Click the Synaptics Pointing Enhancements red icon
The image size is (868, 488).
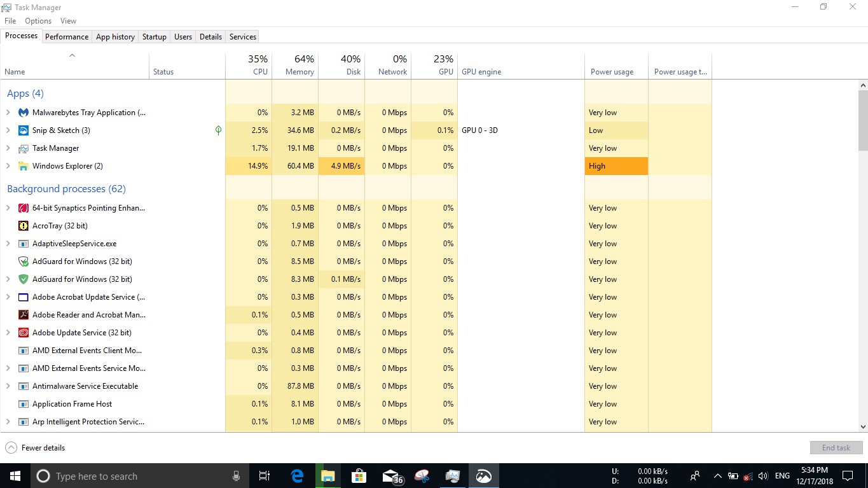pos(24,208)
